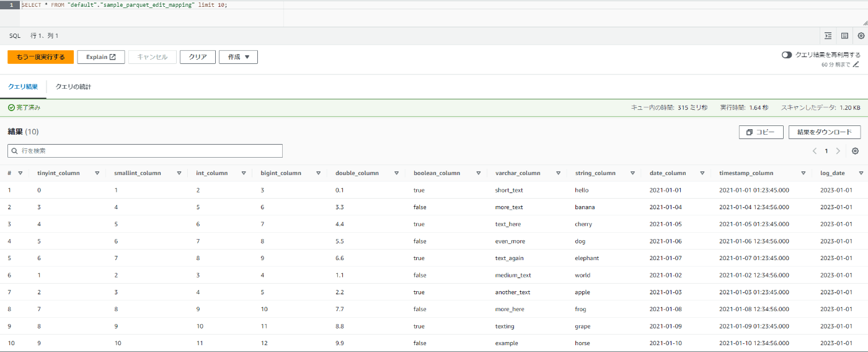Screen dimensions: 868x352
Task: Sort by date_column arrow
Action: point(702,173)
